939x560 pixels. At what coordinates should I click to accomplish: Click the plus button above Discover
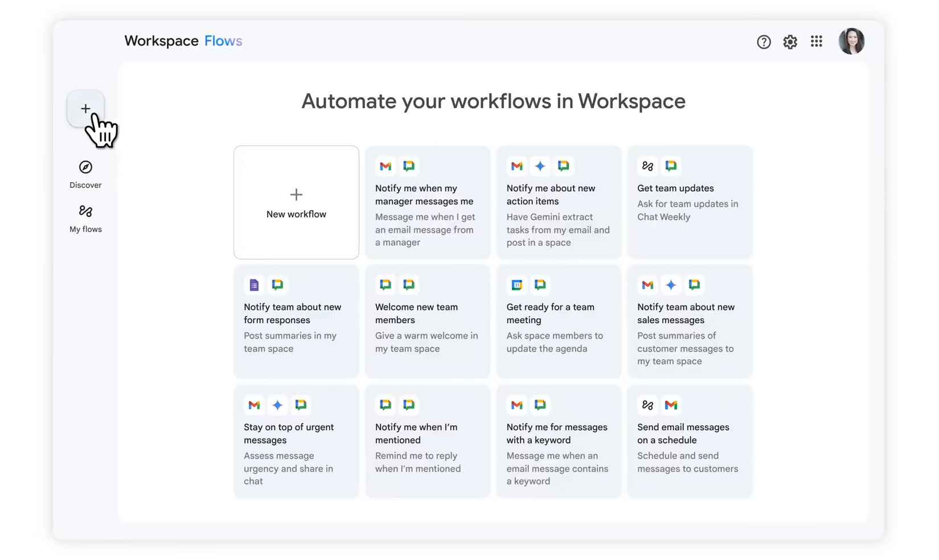pyautogui.click(x=85, y=108)
